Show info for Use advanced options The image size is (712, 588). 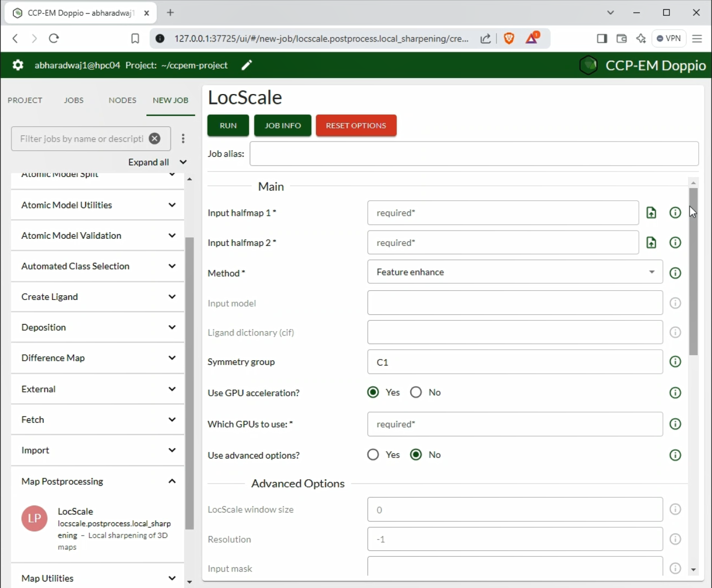[675, 455]
